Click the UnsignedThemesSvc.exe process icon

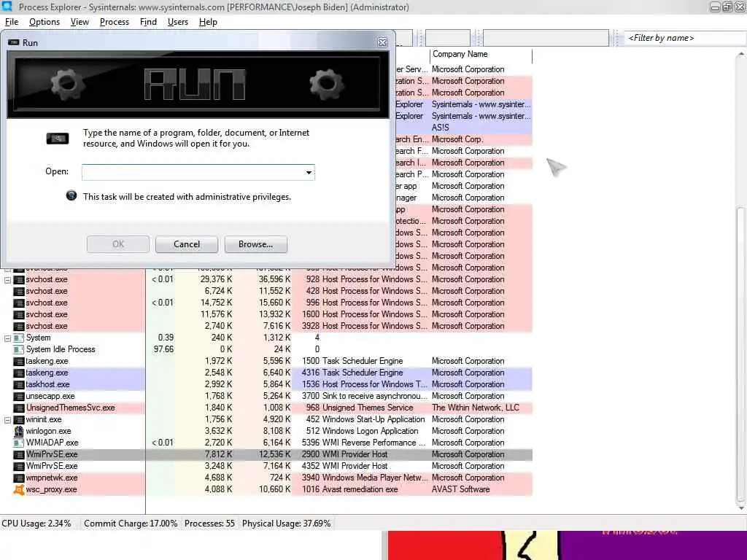(18, 408)
